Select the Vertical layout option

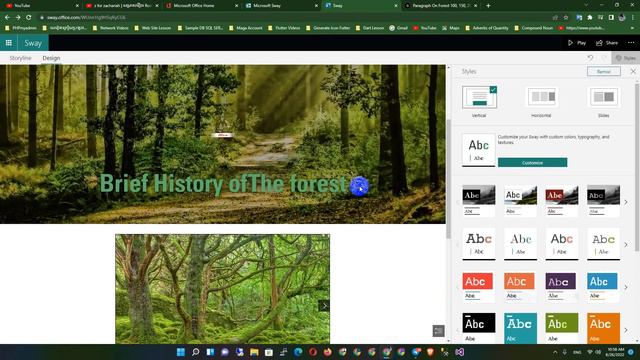[x=479, y=102]
